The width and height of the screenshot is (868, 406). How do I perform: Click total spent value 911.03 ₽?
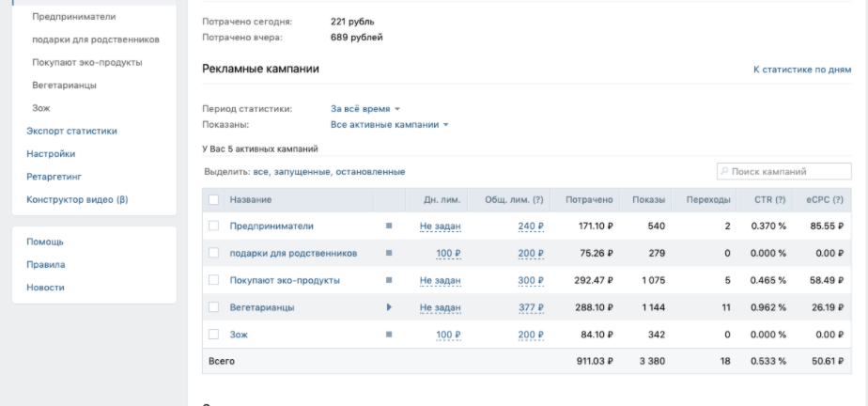tap(595, 361)
